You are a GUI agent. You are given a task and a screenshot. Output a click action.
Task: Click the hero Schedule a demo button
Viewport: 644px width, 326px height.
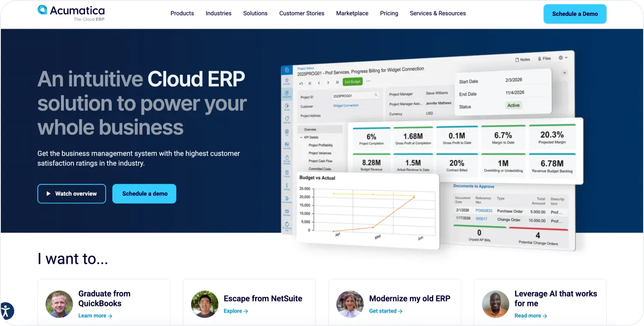pos(145,194)
